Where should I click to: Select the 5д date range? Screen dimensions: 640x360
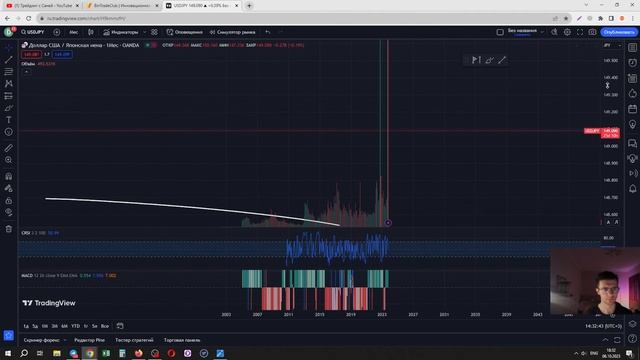pyautogui.click(x=35, y=326)
